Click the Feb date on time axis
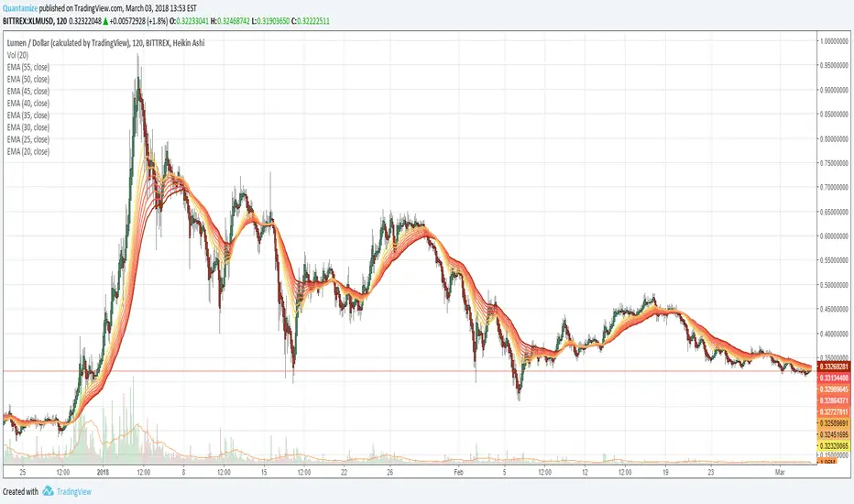 pos(458,473)
